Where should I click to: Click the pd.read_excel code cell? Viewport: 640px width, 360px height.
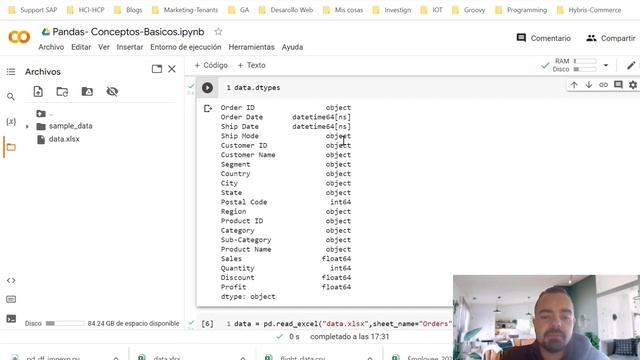coord(343,324)
